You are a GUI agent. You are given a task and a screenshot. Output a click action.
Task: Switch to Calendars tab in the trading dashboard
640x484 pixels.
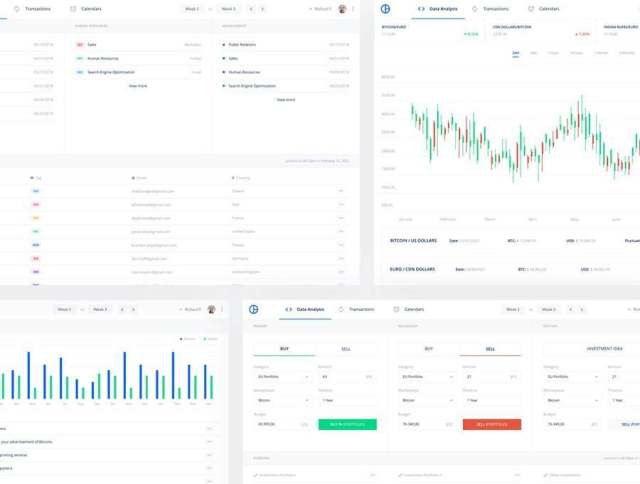pyautogui.click(x=409, y=309)
